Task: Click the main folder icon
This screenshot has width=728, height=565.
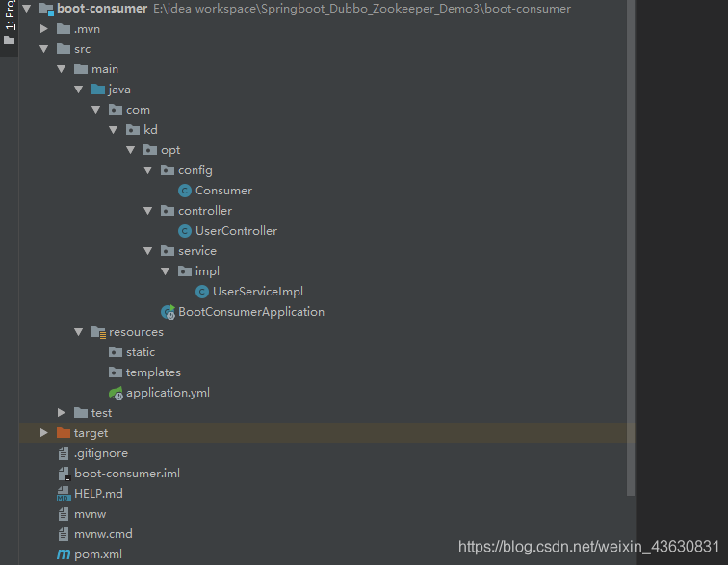Action: (81, 69)
